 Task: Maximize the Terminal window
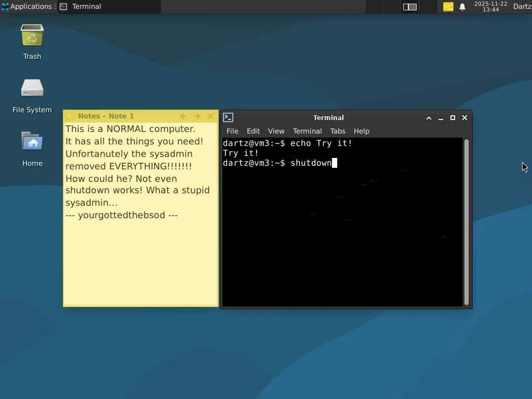click(x=453, y=118)
